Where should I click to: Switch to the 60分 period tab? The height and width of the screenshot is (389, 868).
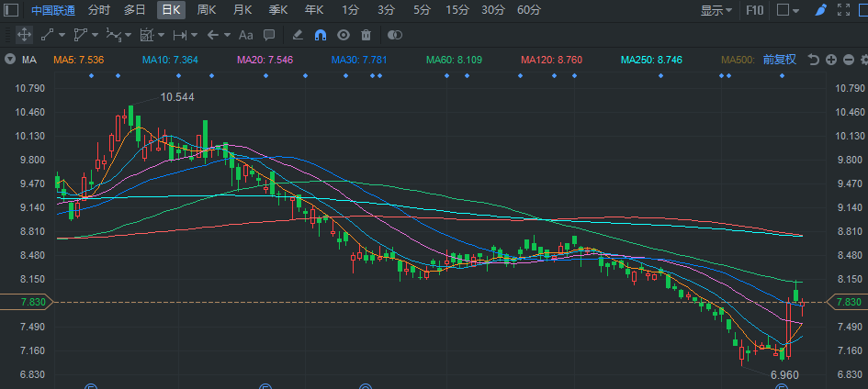(x=529, y=10)
